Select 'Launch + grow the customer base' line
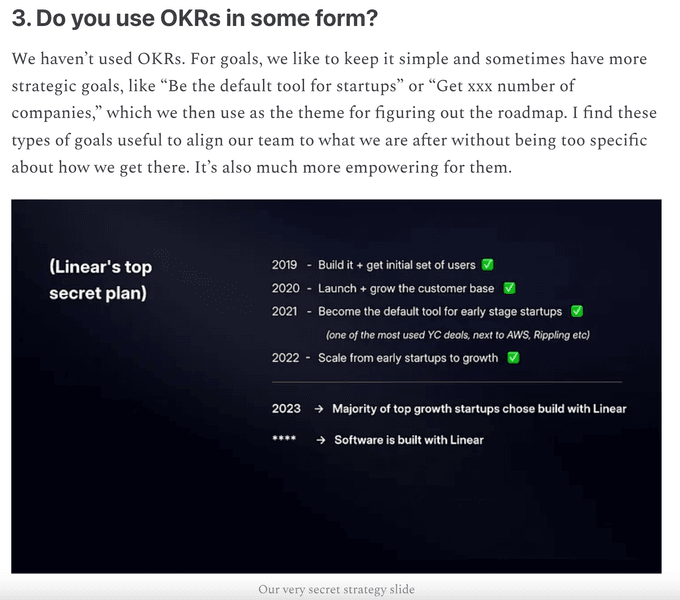 click(x=406, y=288)
